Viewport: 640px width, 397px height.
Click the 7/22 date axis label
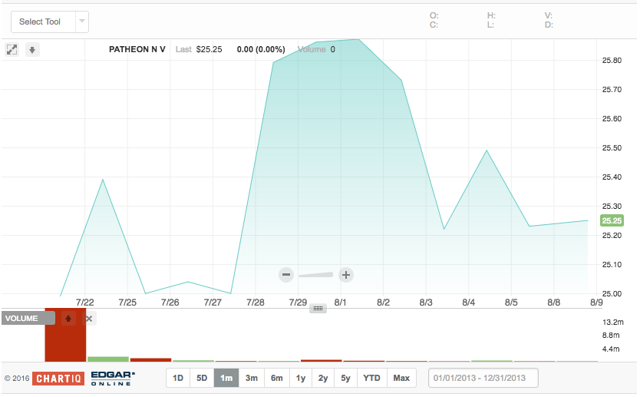[x=84, y=302]
